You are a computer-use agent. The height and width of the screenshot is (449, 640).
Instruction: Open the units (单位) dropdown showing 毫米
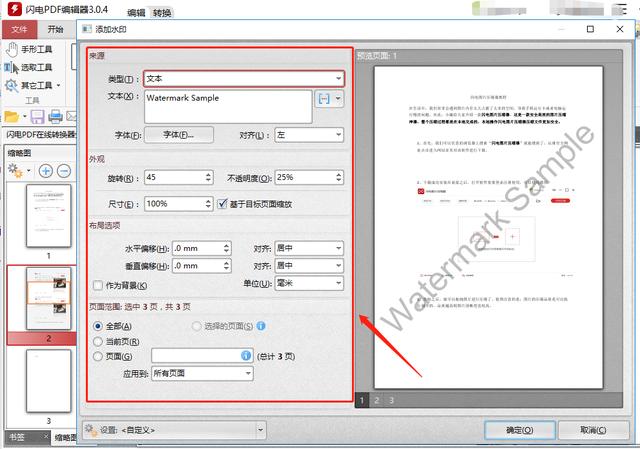coord(309,283)
